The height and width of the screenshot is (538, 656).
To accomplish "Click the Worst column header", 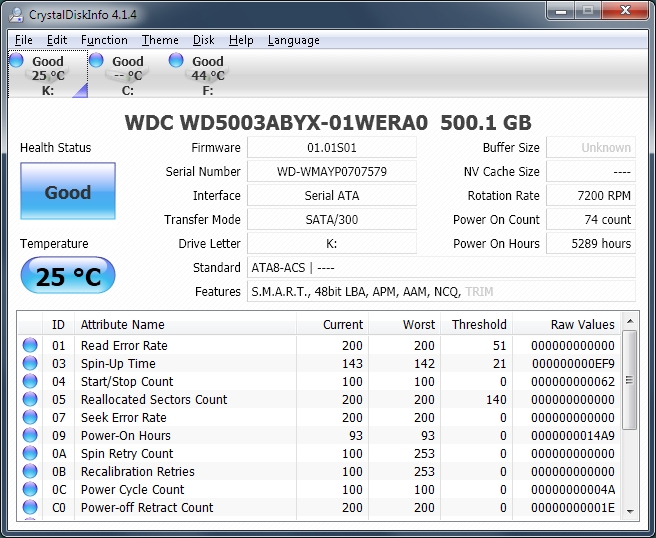I will click(404, 324).
